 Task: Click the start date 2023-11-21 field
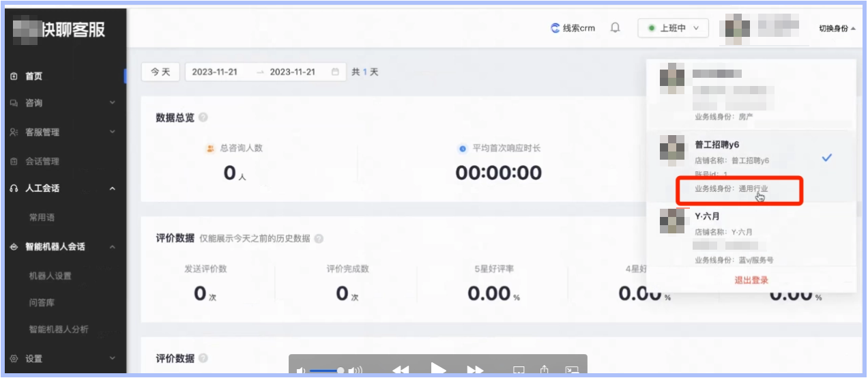tap(215, 72)
